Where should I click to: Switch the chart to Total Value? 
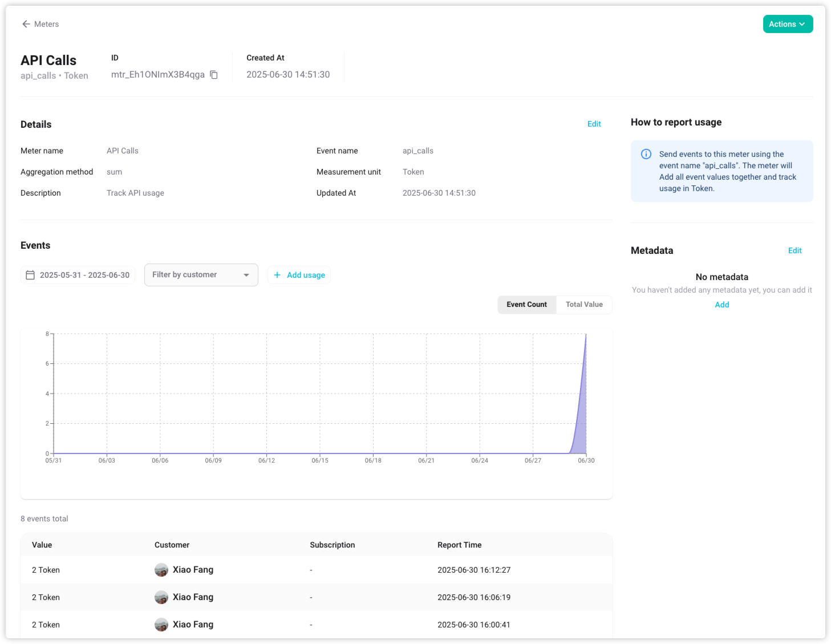click(x=584, y=305)
